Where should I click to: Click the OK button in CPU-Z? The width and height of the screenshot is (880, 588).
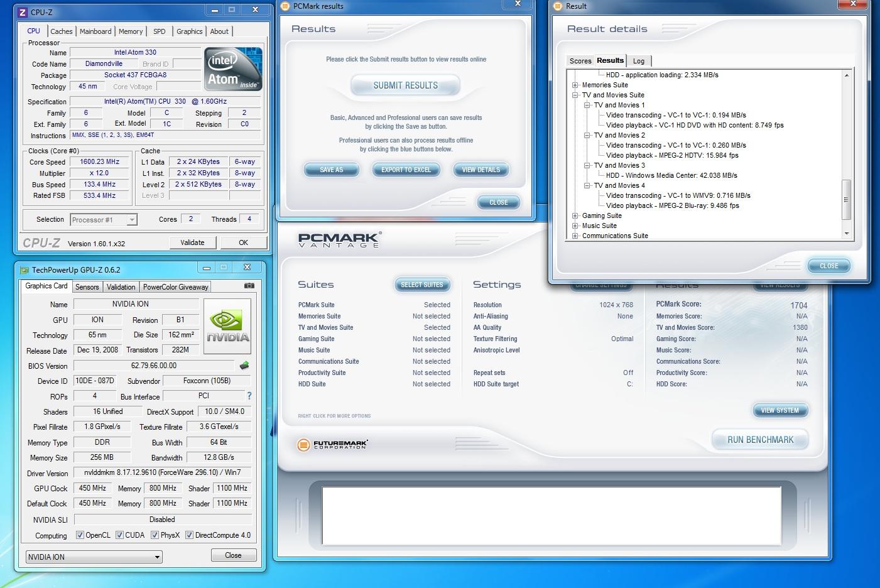click(243, 242)
